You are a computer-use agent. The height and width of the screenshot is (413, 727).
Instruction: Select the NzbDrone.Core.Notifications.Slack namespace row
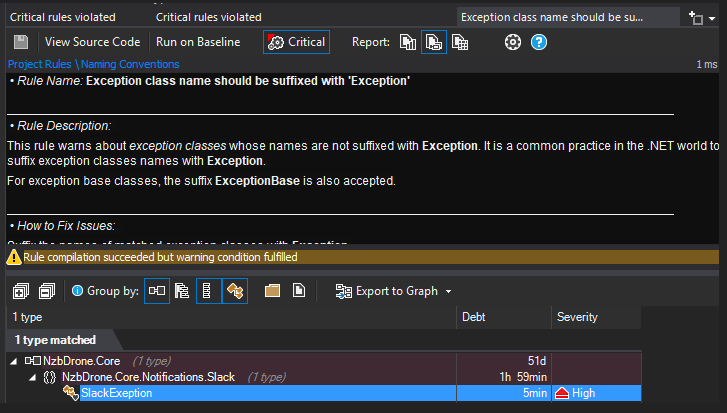click(x=324, y=377)
